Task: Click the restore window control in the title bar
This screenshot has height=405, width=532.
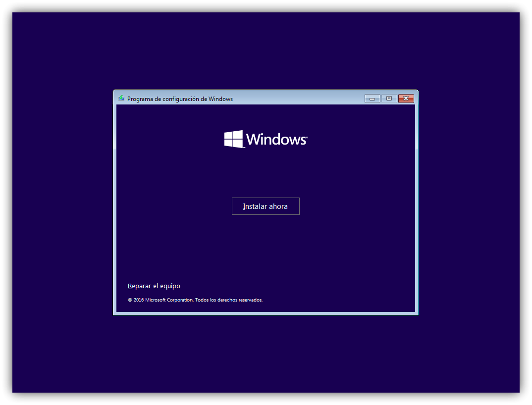Action: [x=389, y=99]
